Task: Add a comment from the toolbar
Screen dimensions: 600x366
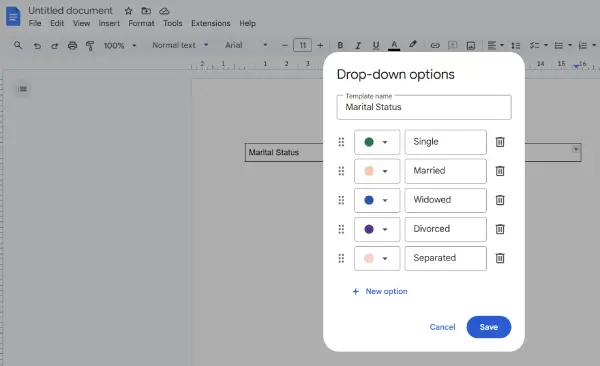Action: (453, 46)
